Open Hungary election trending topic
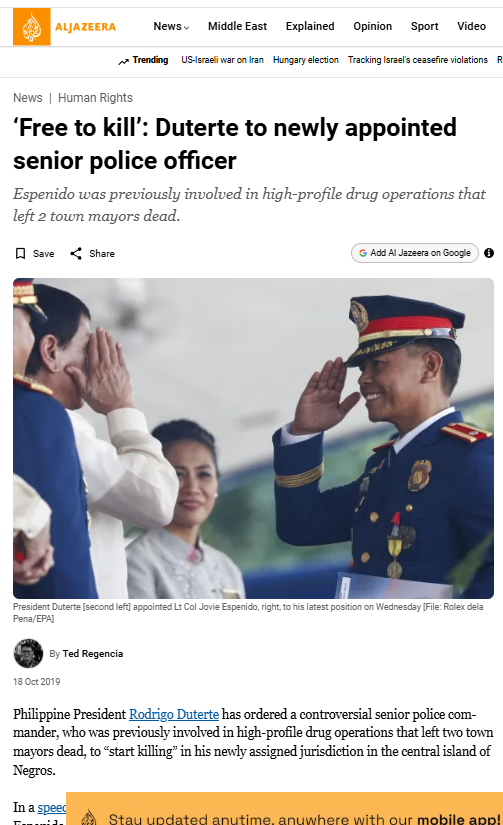Screen dimensions: 503x825 [306, 60]
